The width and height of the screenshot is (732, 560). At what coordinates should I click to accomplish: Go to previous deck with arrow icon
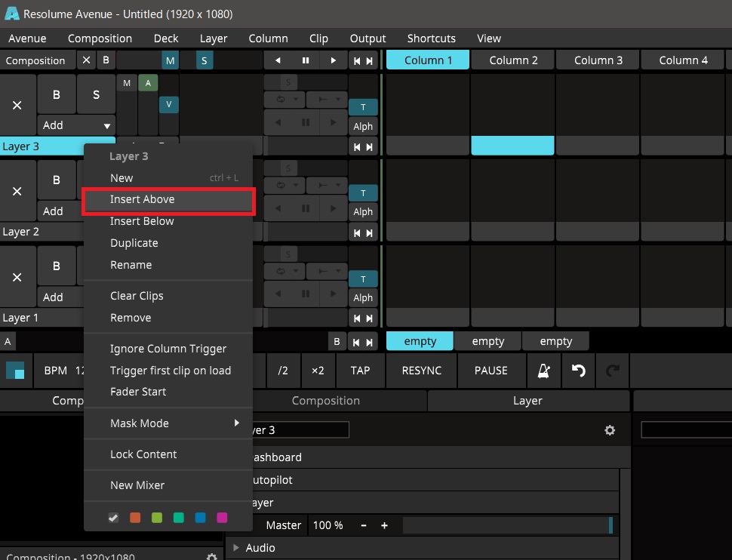tap(356, 342)
